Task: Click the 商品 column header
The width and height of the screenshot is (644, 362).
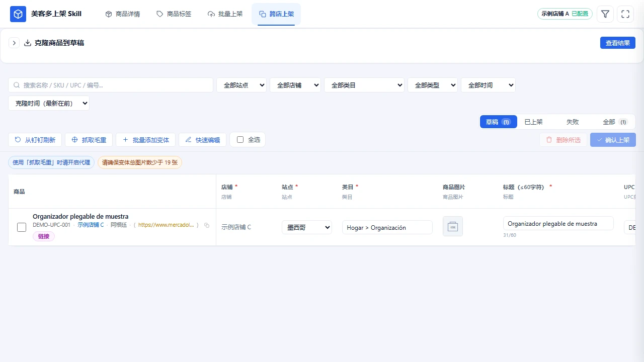Action: [19, 192]
